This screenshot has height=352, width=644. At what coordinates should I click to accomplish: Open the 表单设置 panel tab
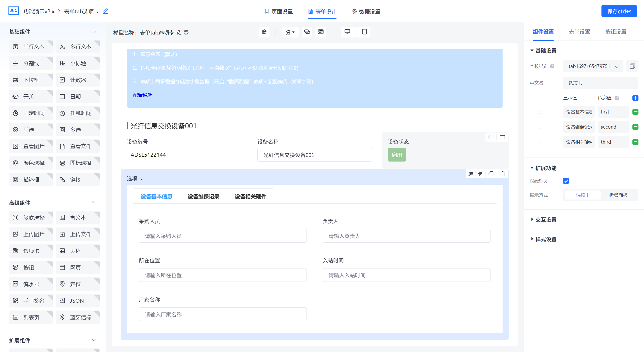coord(579,32)
